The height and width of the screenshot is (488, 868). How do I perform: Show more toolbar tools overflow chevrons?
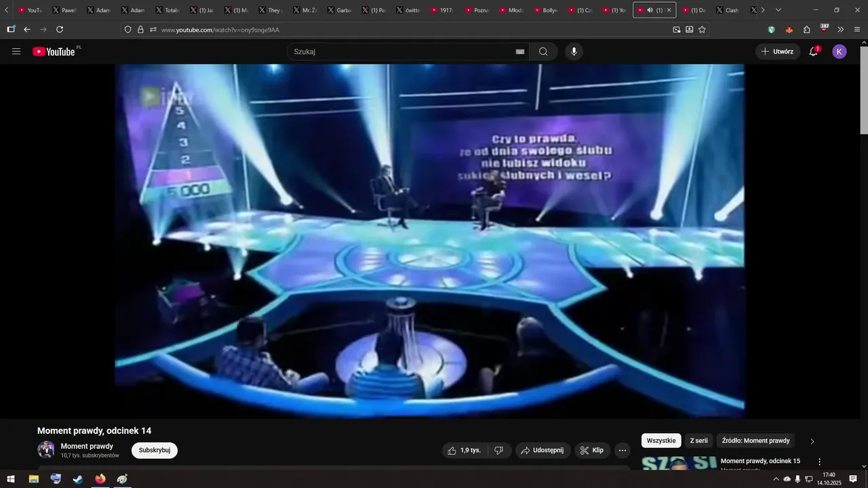coord(841,29)
